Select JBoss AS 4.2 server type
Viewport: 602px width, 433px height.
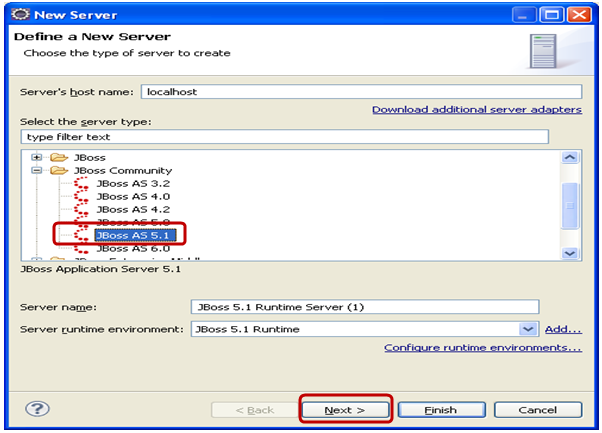coord(133,210)
